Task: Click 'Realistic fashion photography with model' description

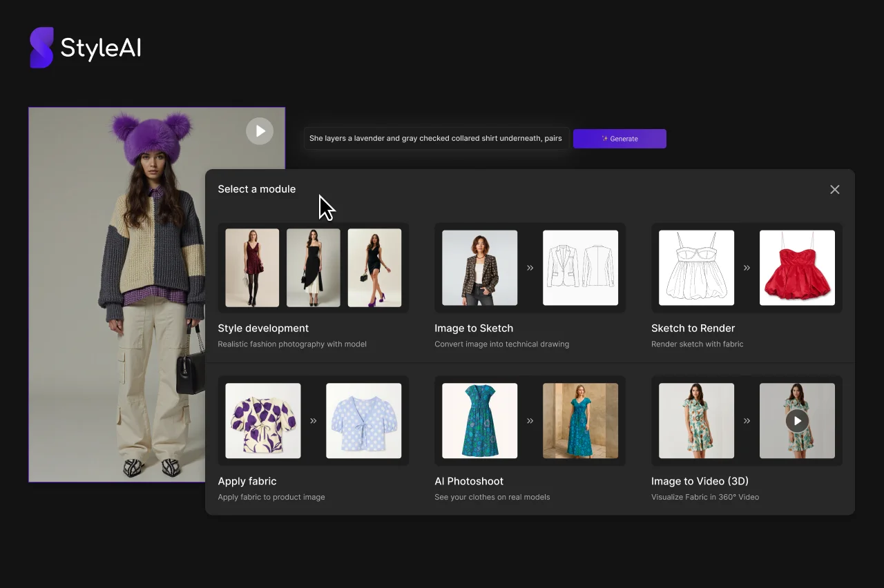Action: click(x=292, y=344)
